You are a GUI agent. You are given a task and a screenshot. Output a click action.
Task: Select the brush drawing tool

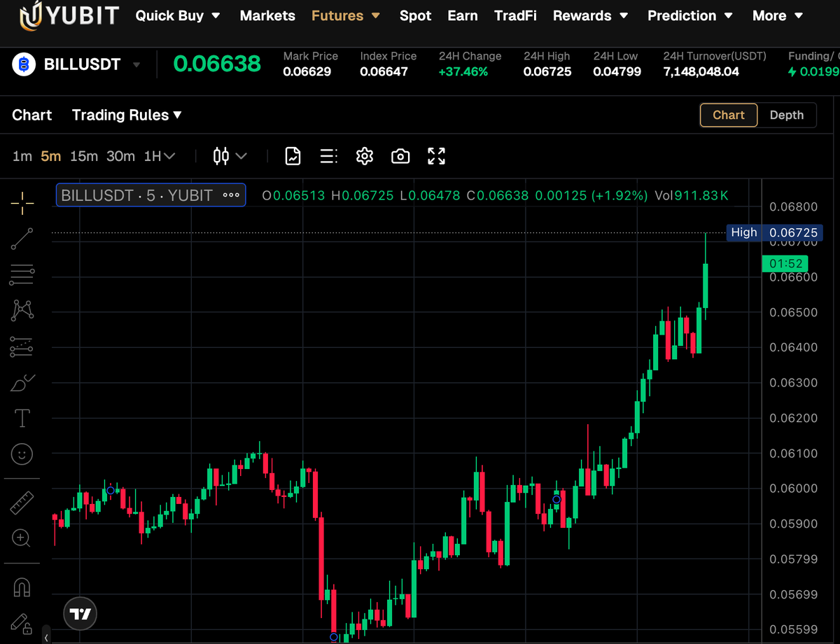(x=22, y=383)
